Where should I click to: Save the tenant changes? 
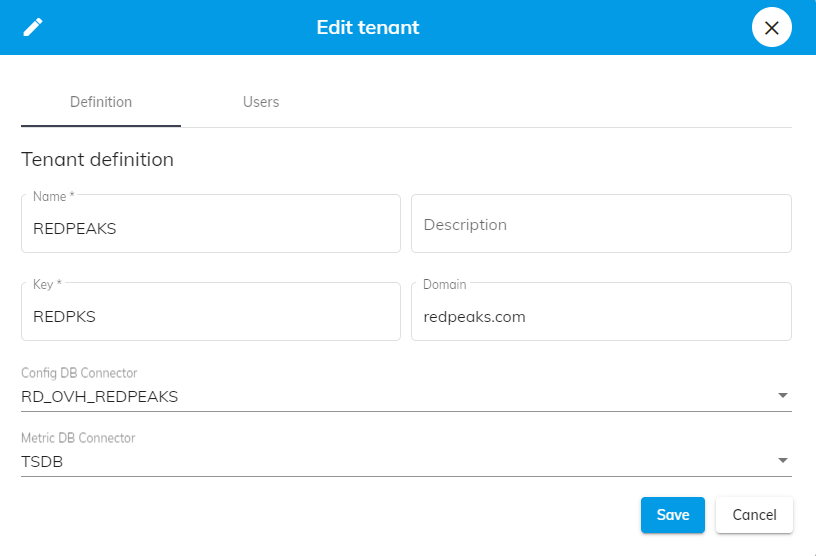(672, 515)
